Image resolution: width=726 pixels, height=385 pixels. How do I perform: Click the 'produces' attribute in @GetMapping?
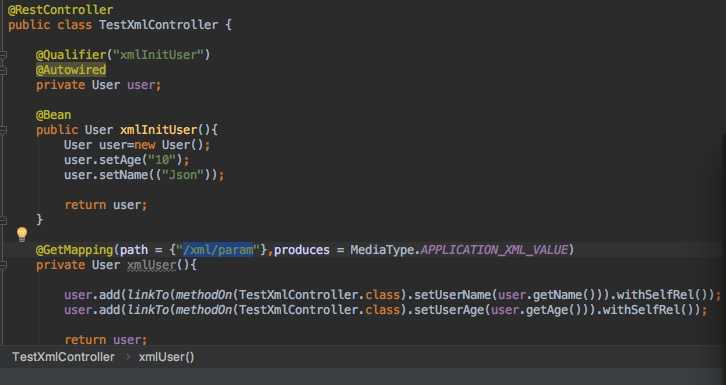pyautogui.click(x=302, y=250)
